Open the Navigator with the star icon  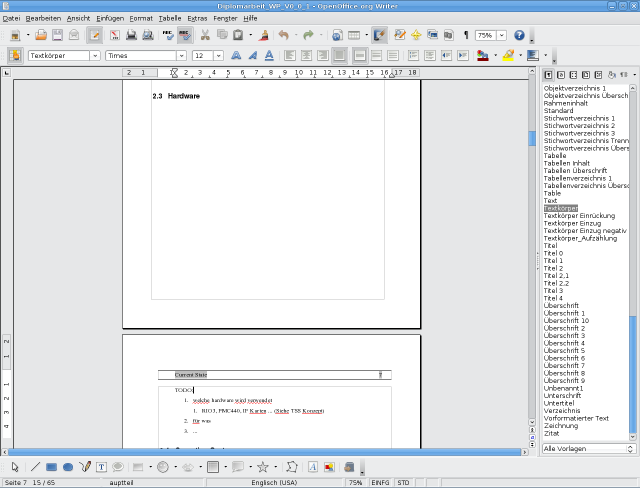point(416,35)
